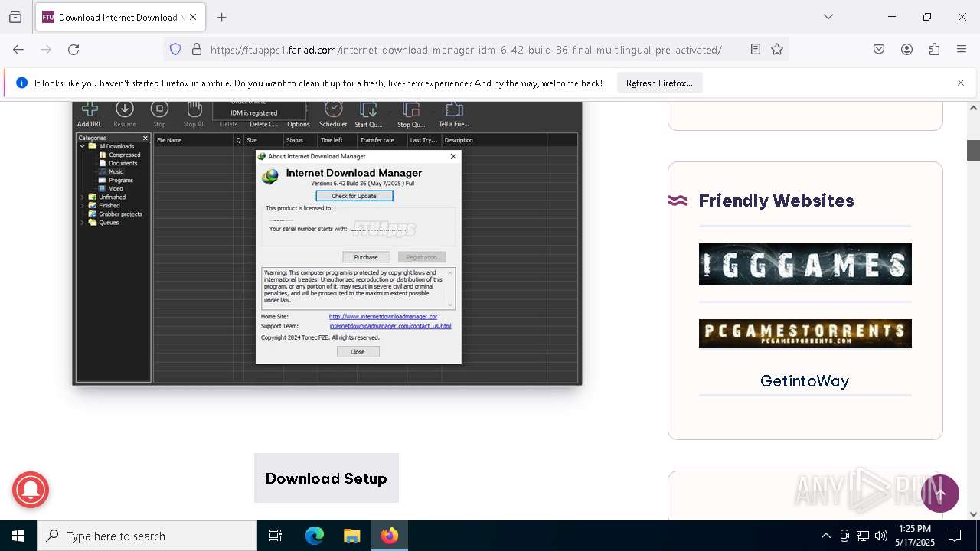Open the Firefox account icon
This screenshot has height=551, width=980.
[906, 50]
